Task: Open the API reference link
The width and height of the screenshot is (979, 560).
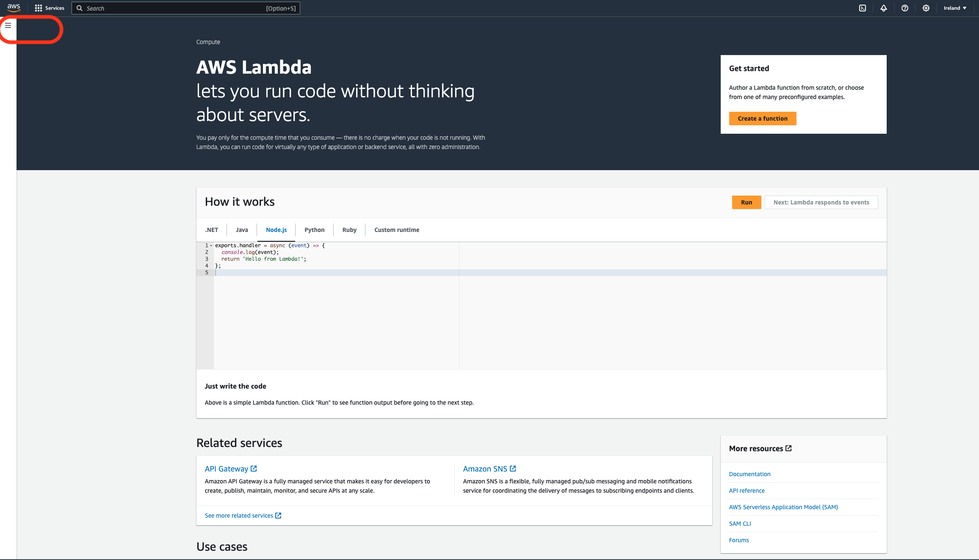Action: pos(747,491)
